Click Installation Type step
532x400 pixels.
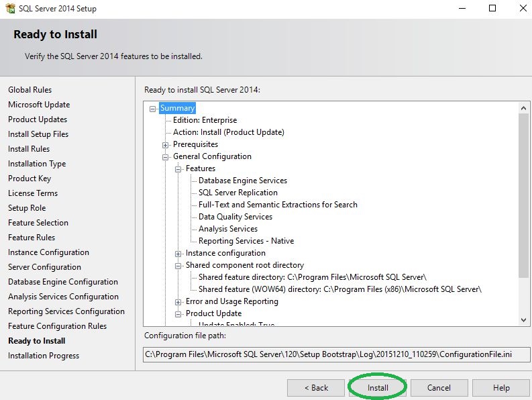tap(37, 164)
